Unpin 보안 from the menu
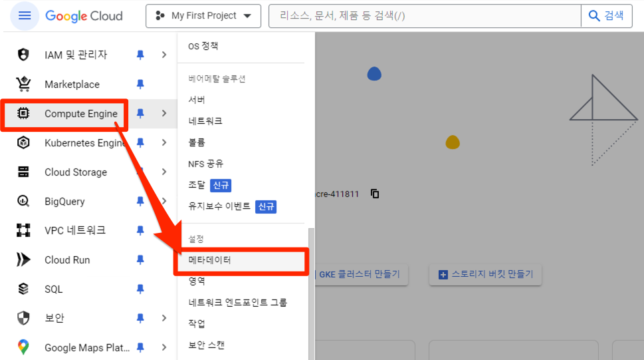 [x=140, y=318]
